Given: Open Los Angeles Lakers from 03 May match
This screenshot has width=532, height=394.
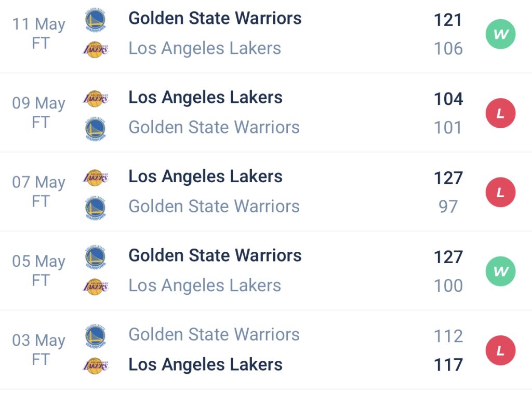Looking at the screenshot, I should click(205, 365).
